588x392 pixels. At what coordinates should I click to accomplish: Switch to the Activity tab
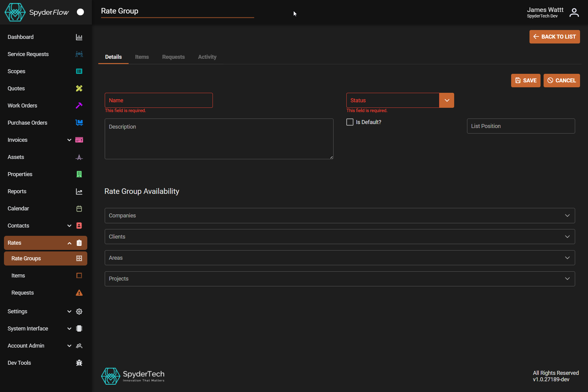(x=207, y=57)
